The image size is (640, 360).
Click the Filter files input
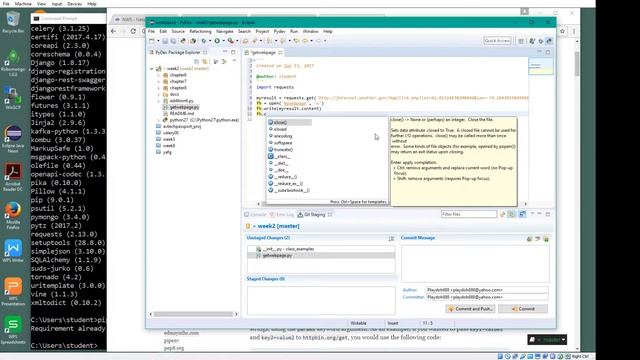point(469,214)
